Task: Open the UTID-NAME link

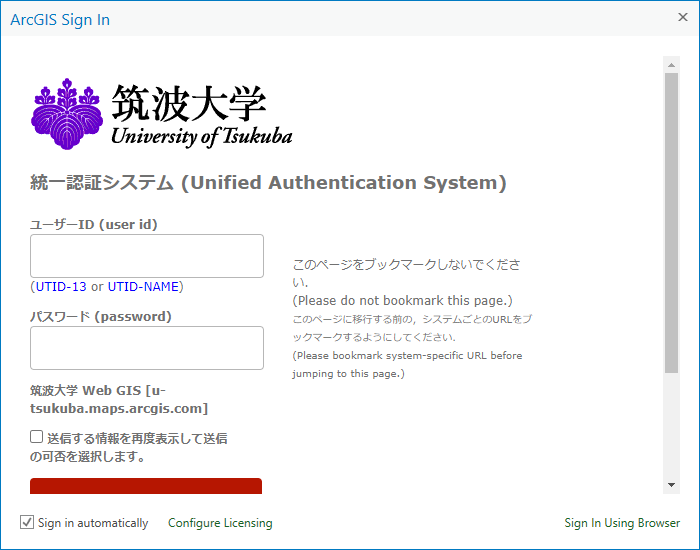Action: click(x=143, y=287)
